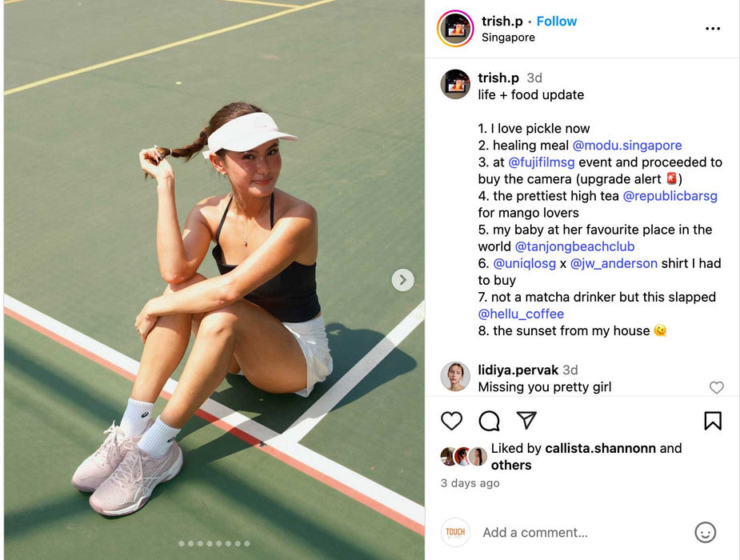Visit @fujifilmsg tagged account

coord(542,162)
